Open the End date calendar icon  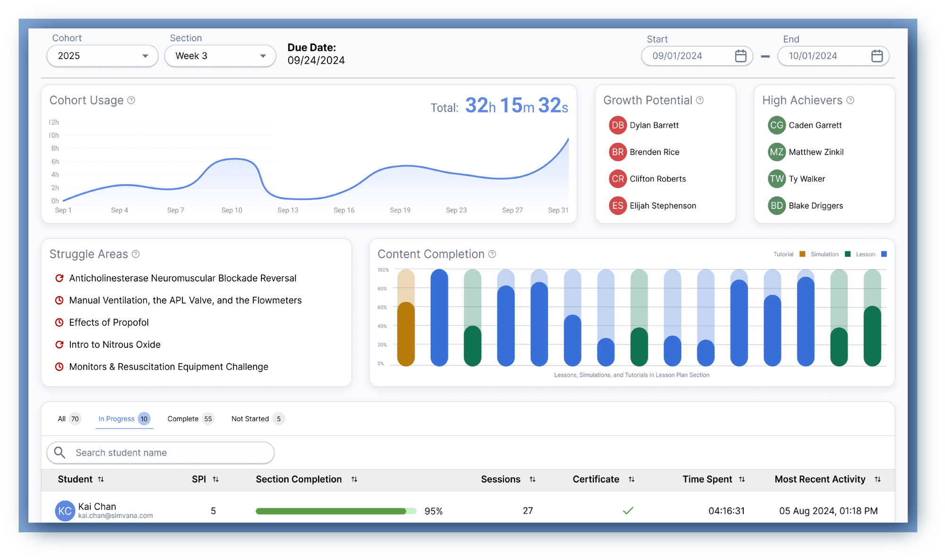[877, 56]
